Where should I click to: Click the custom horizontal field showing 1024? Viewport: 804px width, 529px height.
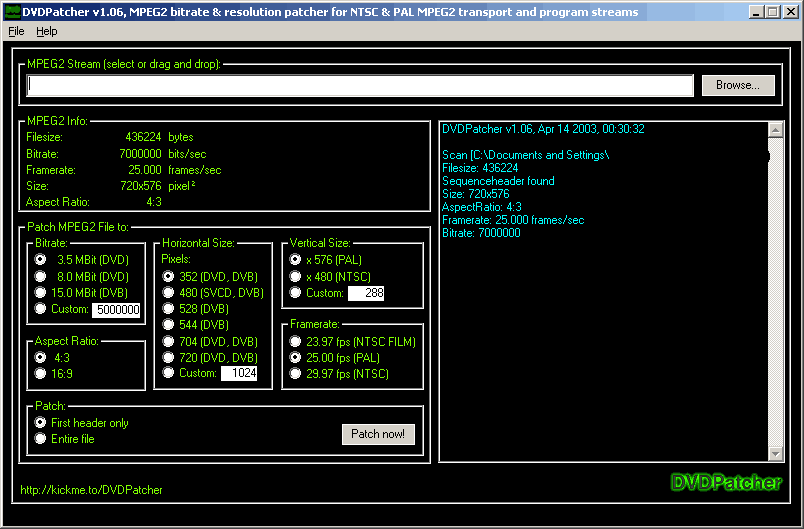pyautogui.click(x=239, y=373)
